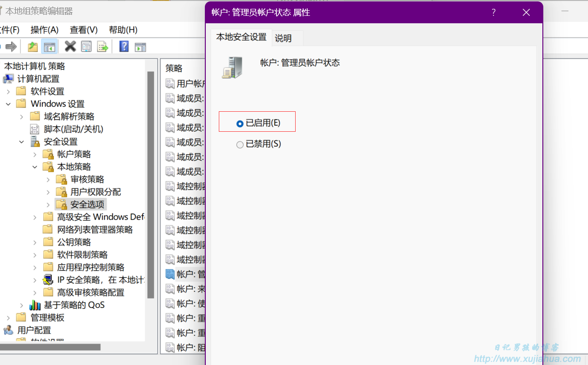Viewport: 588px width, 365px height.
Task: Expand the 基于策略的 QoS node
Action: pyautogui.click(x=21, y=305)
